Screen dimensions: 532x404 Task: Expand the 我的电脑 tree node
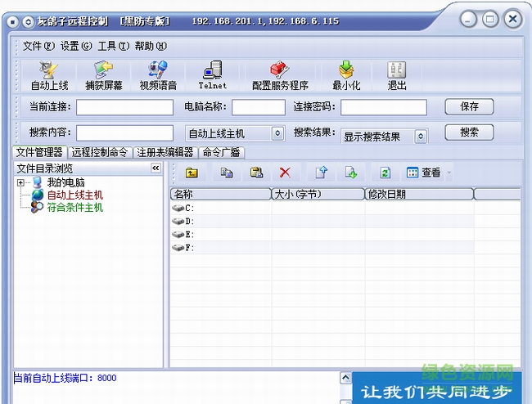[x=20, y=182]
